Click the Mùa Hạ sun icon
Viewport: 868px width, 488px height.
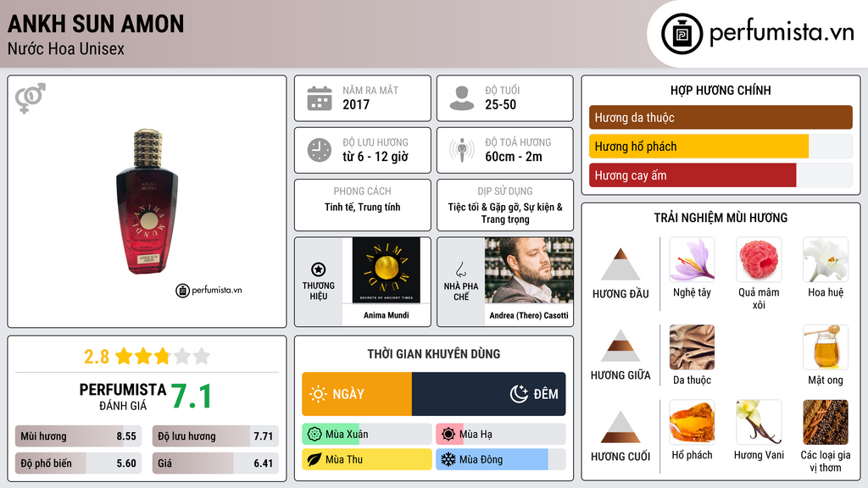[x=448, y=435]
